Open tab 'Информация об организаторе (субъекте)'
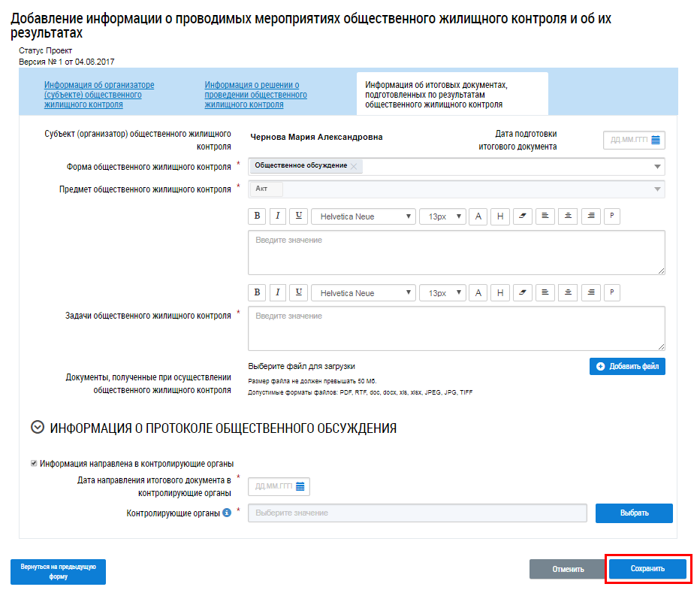 point(99,95)
